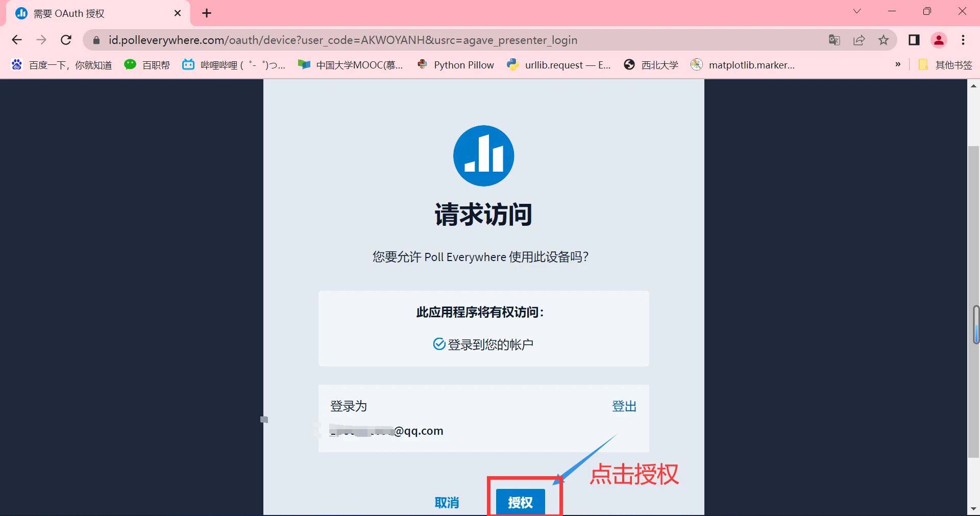Image resolution: width=980 pixels, height=516 pixels.
Task: Click the scrollbar down arrow
Action: (973, 509)
